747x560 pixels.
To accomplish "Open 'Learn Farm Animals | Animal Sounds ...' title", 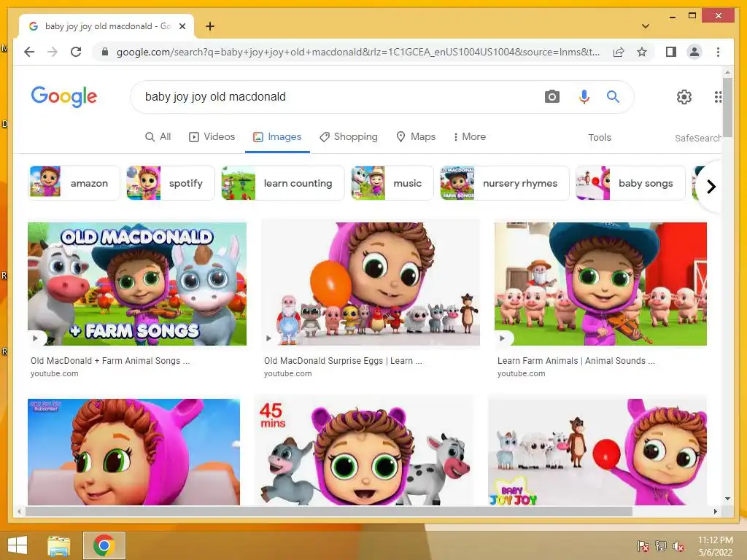I will (576, 361).
